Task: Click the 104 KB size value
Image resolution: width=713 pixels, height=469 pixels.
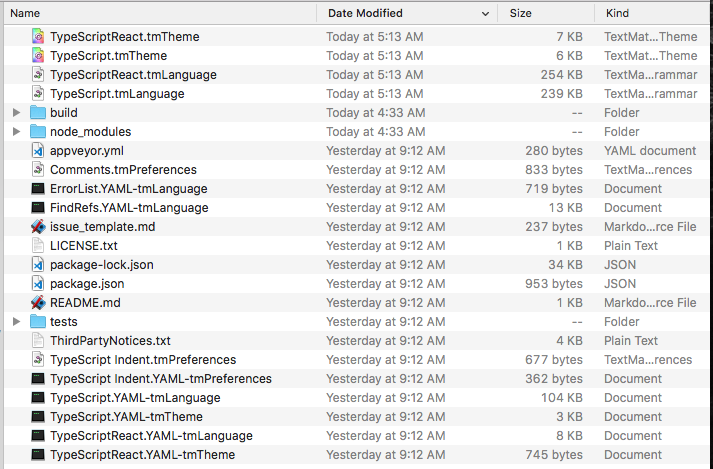Action: 562,398
